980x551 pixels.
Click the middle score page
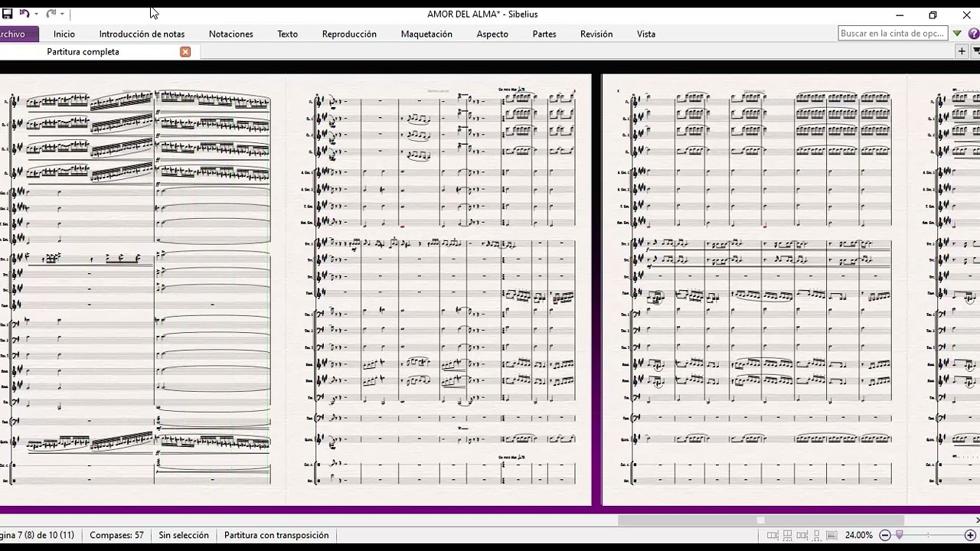[x=439, y=289]
